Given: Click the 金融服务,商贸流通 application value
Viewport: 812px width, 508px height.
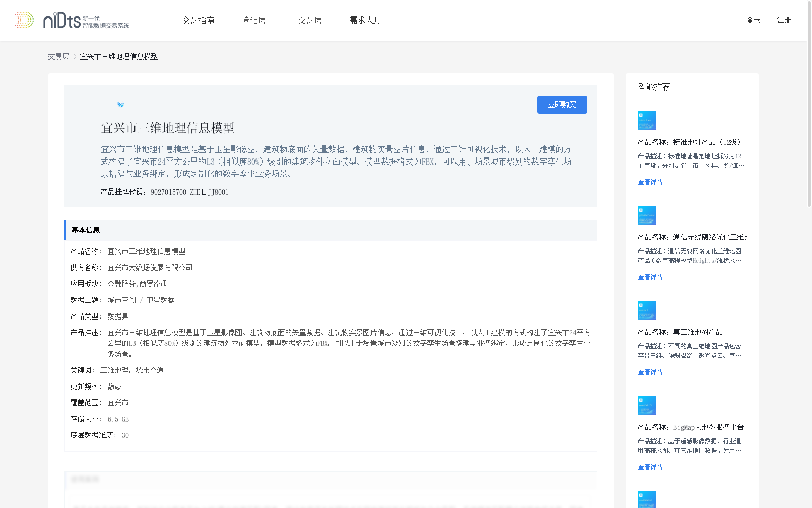Looking at the screenshot, I should point(137,284).
